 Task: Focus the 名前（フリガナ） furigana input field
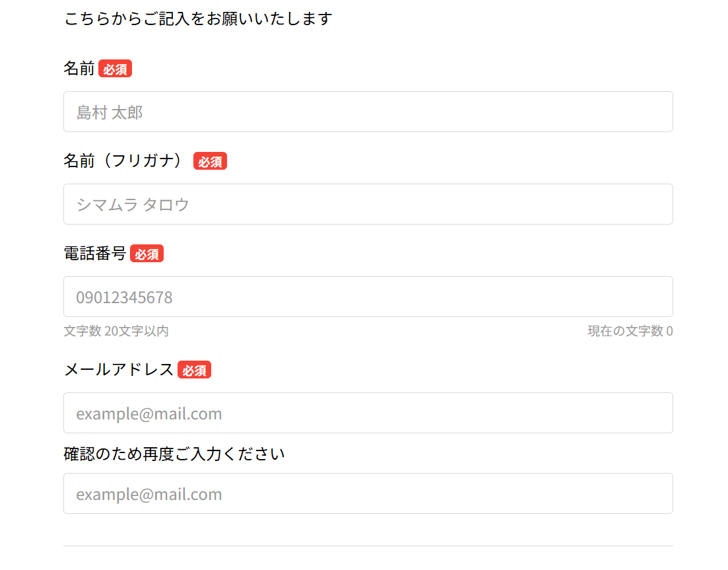(x=368, y=204)
